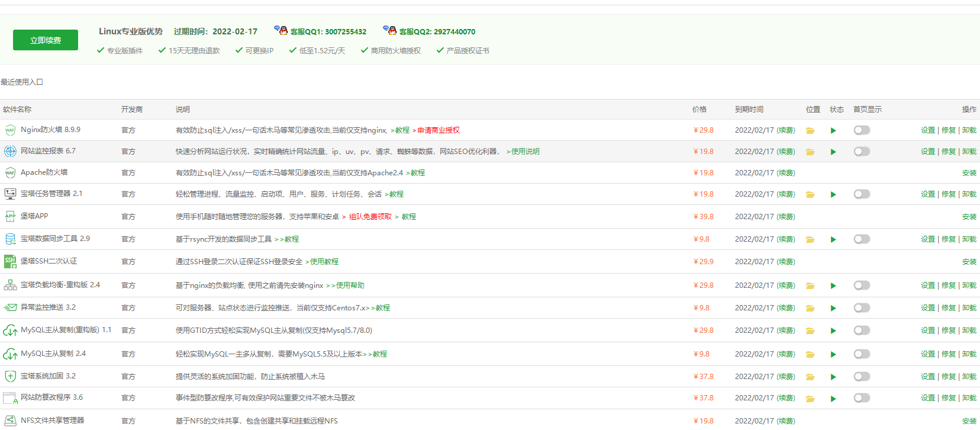Toggle homepage display for 宝塔数据同步工具
Viewport: 980px width, 430px height.
point(862,239)
